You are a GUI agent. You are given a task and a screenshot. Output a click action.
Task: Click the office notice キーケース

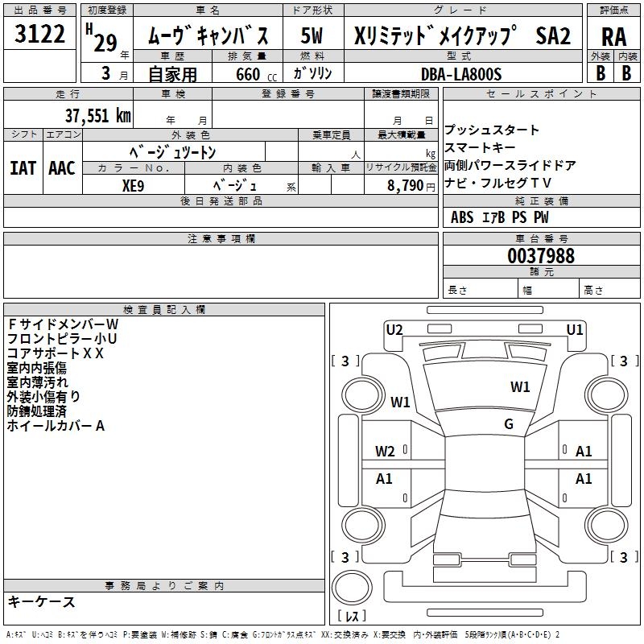click(x=42, y=601)
